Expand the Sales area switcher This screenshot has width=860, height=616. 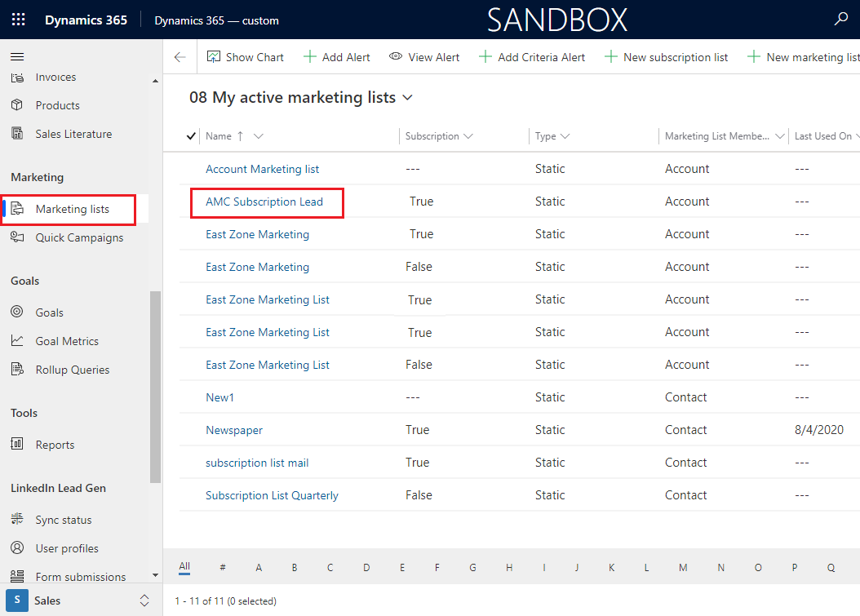[144, 600]
